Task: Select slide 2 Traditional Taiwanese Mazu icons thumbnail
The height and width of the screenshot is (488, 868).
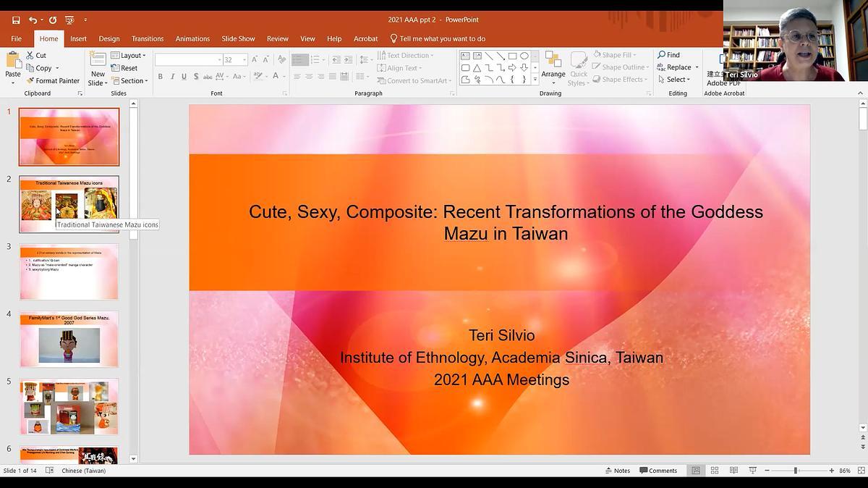Action: click(x=69, y=204)
